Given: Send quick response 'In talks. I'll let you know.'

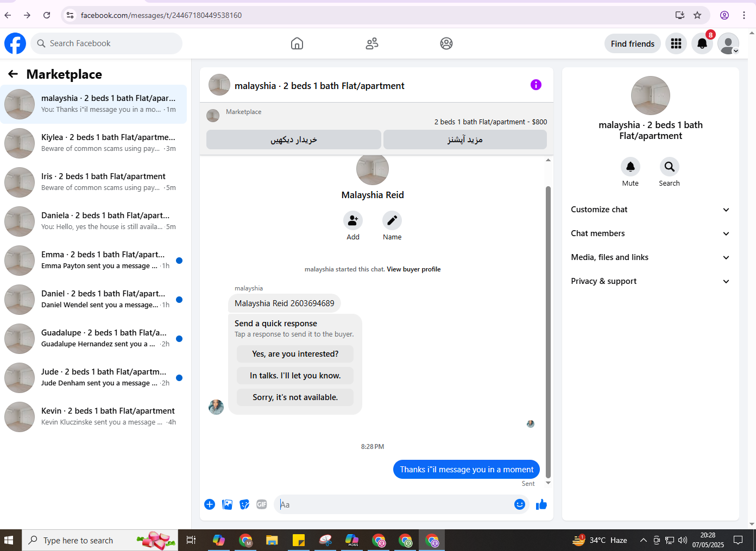Looking at the screenshot, I should point(295,376).
